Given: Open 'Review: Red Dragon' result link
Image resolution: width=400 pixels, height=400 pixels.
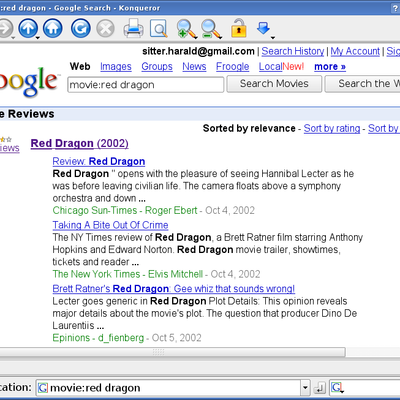Looking at the screenshot, I should (99, 161).
